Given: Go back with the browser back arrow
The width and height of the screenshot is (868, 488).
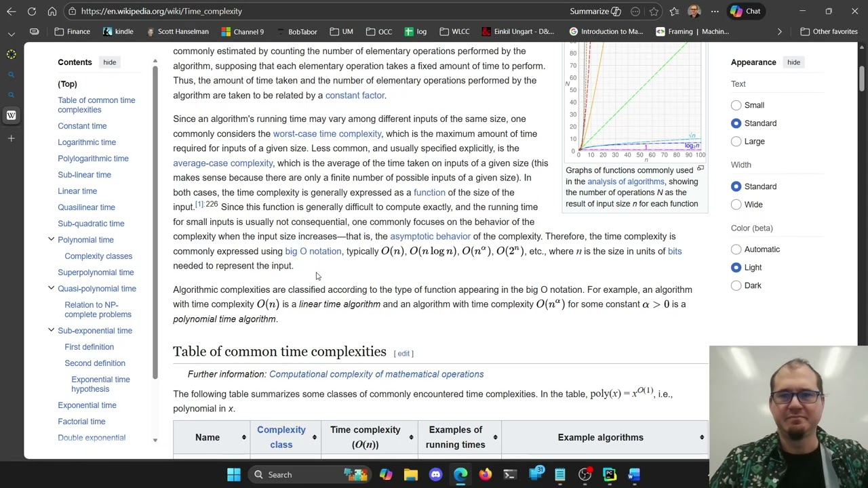Looking at the screenshot, I should 12,12.
